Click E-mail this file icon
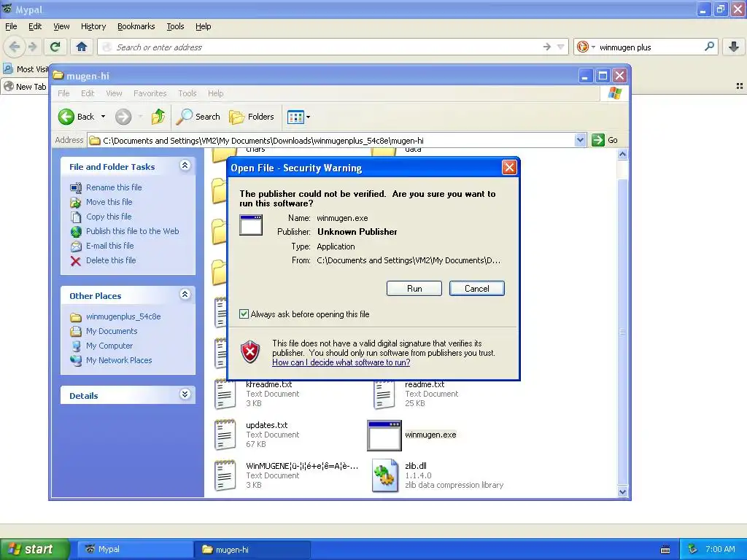Viewport: 747px width, 560px height. pyautogui.click(x=76, y=246)
